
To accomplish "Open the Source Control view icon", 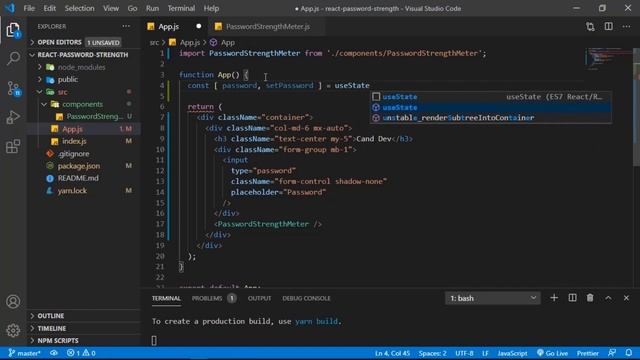I will point(13,88).
